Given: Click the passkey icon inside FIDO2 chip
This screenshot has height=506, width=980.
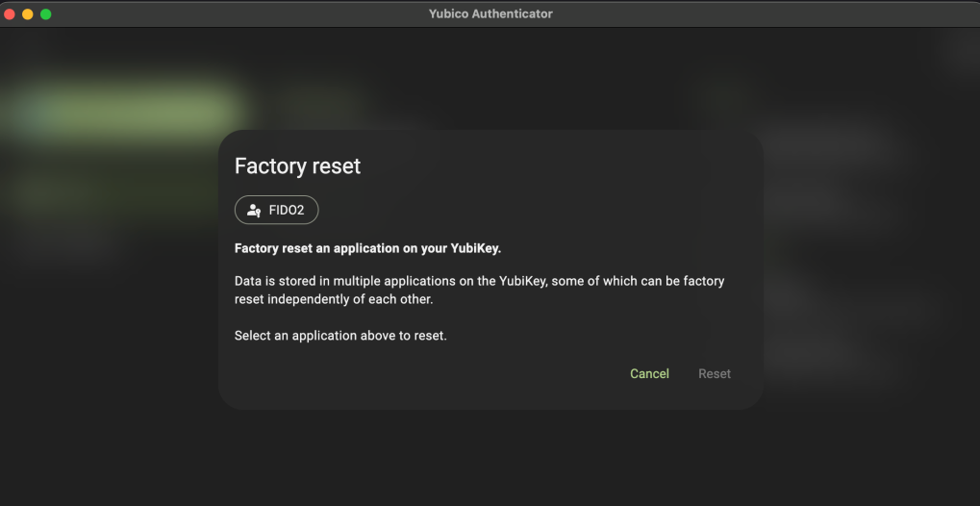Looking at the screenshot, I should click(x=254, y=210).
